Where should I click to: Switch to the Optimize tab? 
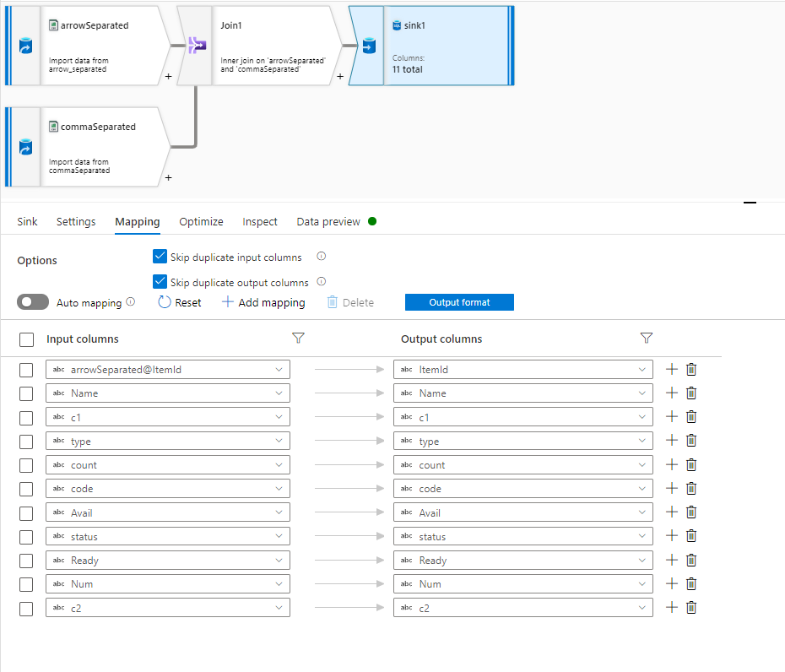coord(201,222)
